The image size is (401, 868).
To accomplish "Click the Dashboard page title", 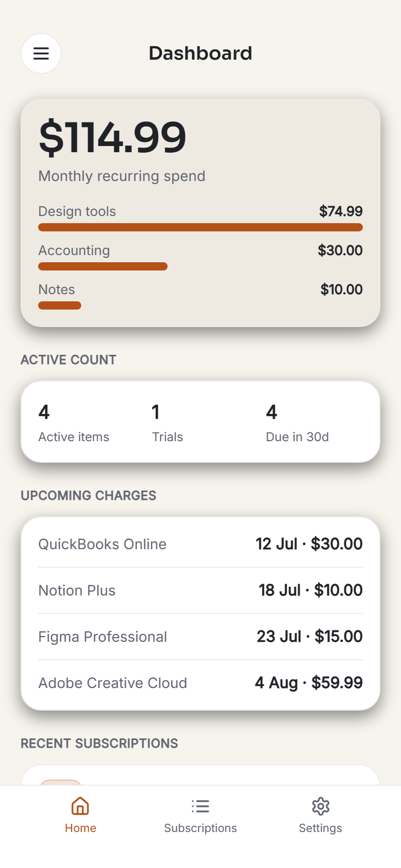I will pyautogui.click(x=200, y=53).
